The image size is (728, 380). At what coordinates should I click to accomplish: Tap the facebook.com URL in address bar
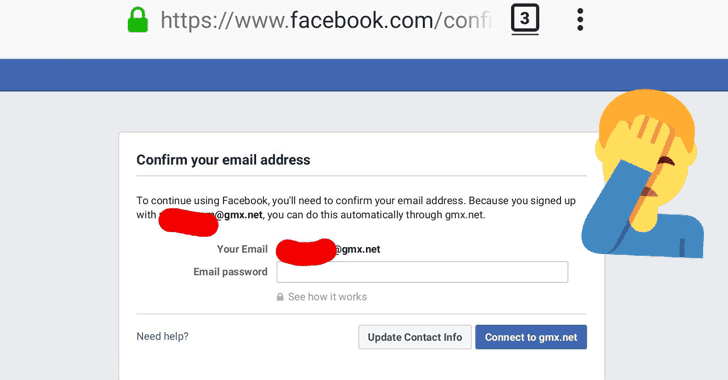tap(325, 20)
